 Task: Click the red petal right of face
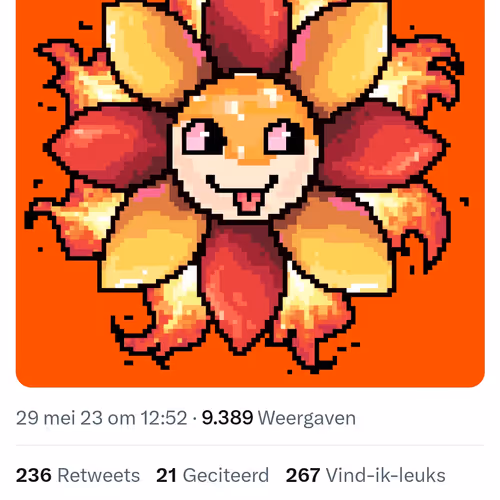(383, 145)
